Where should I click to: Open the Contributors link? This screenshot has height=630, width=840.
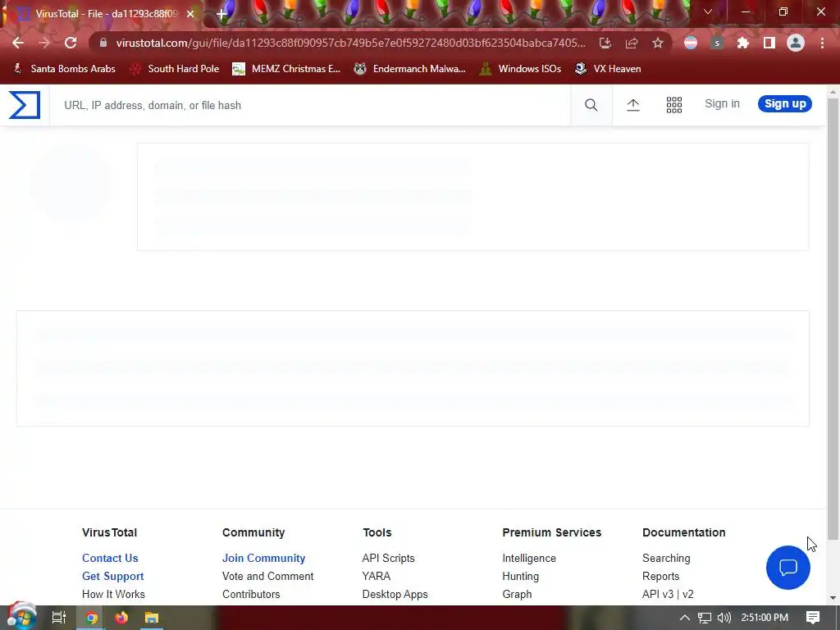pos(251,595)
